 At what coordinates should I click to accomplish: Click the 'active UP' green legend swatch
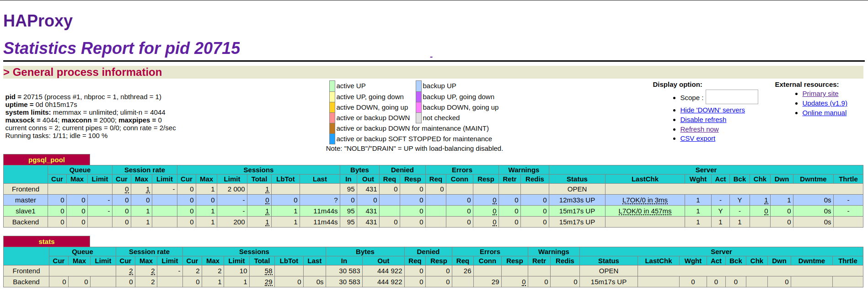click(332, 86)
